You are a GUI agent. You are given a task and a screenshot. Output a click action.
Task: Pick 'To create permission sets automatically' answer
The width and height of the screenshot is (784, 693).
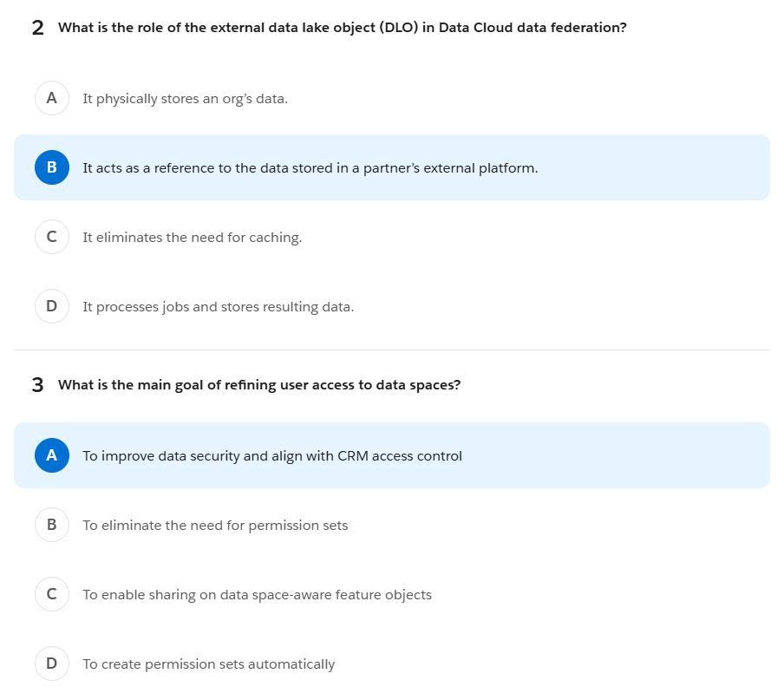coord(208,664)
